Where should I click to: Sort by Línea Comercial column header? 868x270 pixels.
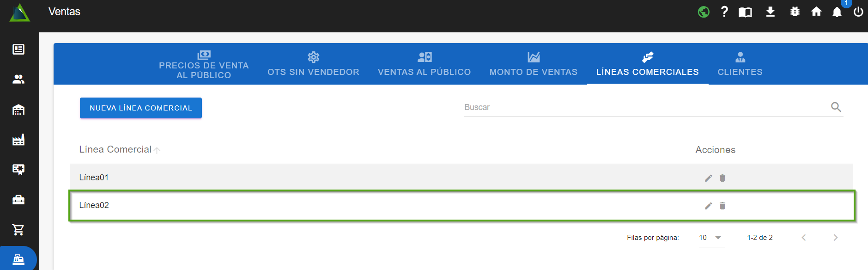(115, 149)
